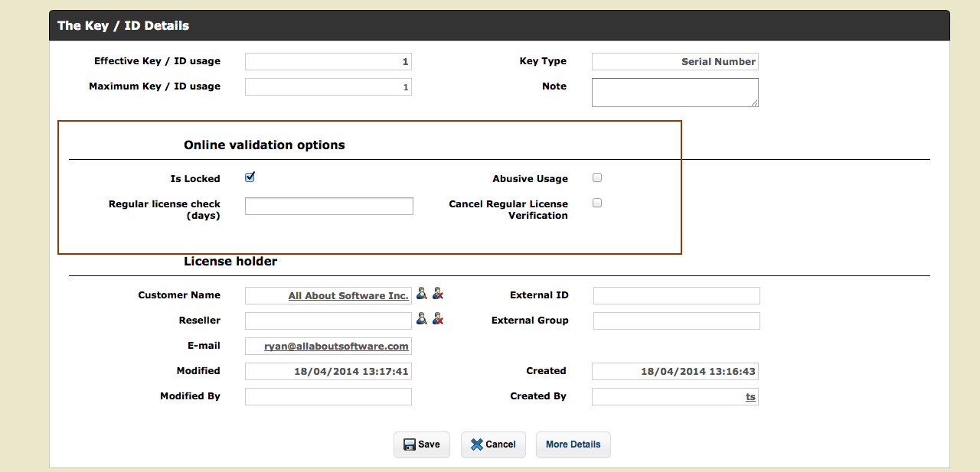Screen dimensions: 980x472
Task: Click the External Group input field
Action: coord(676,321)
